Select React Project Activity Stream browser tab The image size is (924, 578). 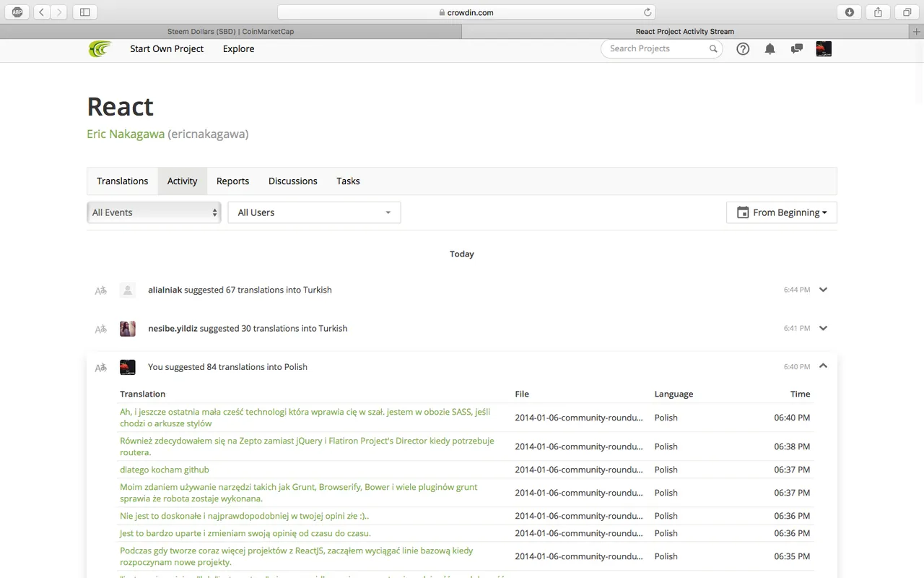(x=685, y=32)
